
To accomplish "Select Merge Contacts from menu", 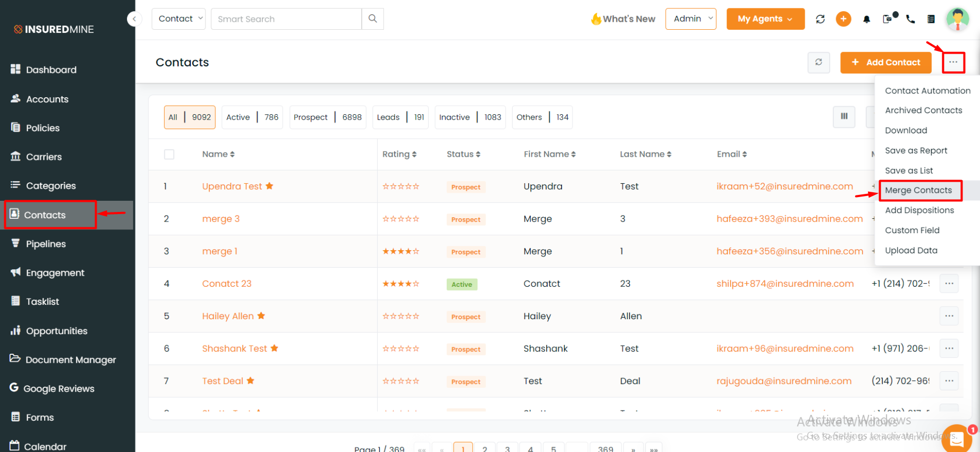I will click(x=918, y=190).
